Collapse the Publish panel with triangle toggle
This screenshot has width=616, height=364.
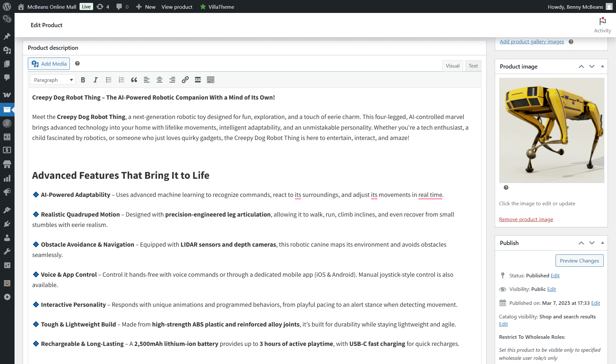pyautogui.click(x=602, y=243)
